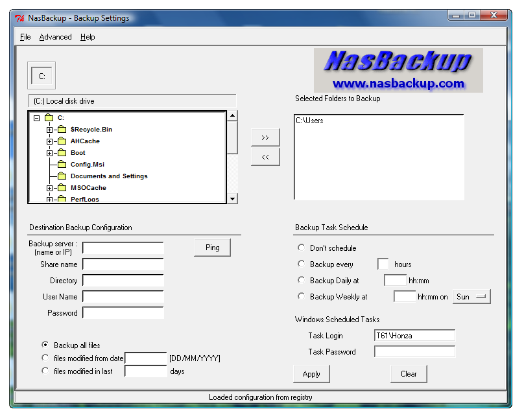
Task: Click the Backup Daily time field
Action: [x=395, y=280]
